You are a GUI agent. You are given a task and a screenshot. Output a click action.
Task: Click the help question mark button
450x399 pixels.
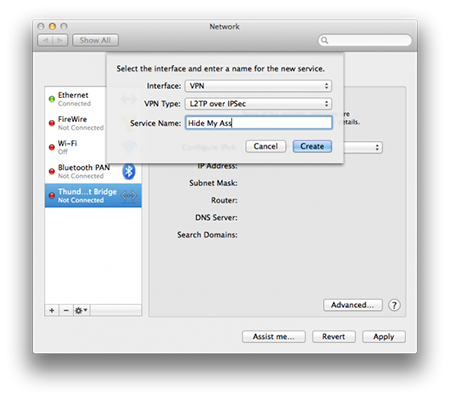[x=394, y=305]
